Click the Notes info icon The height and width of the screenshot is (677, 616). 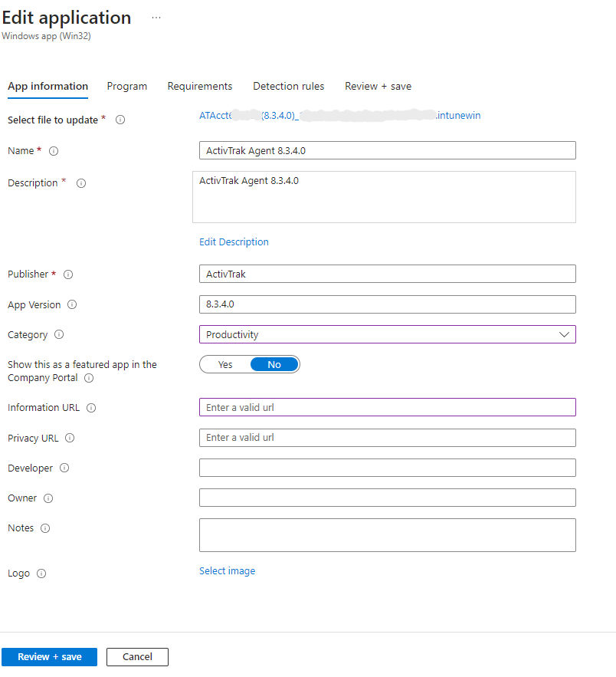click(x=45, y=528)
